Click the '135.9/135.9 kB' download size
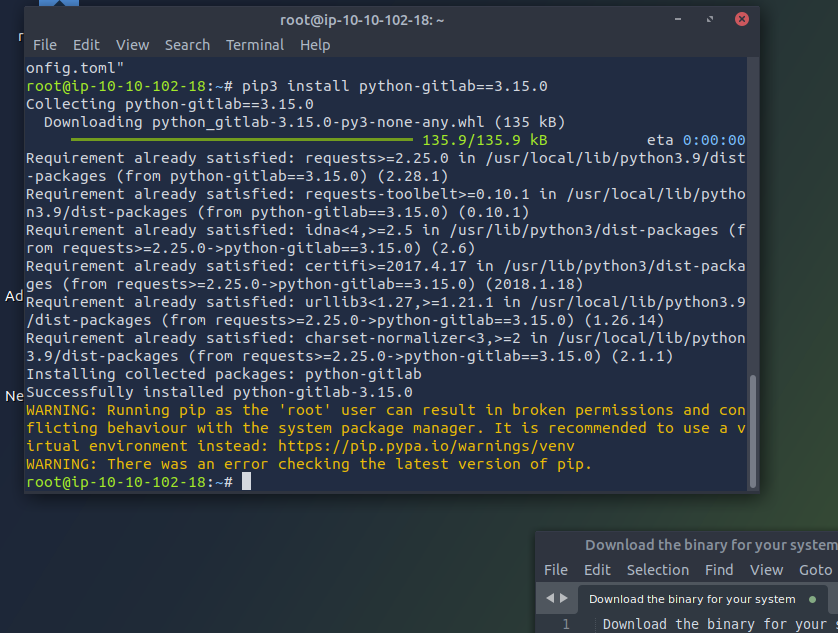Image resolution: width=838 pixels, height=633 pixels. click(485, 140)
